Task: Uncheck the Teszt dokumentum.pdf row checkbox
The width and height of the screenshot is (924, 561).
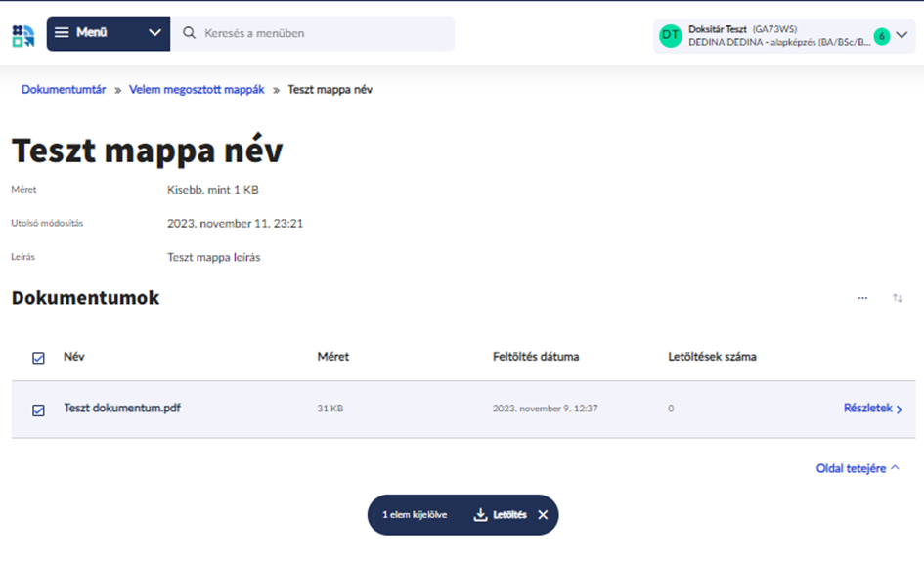Action: point(39,410)
